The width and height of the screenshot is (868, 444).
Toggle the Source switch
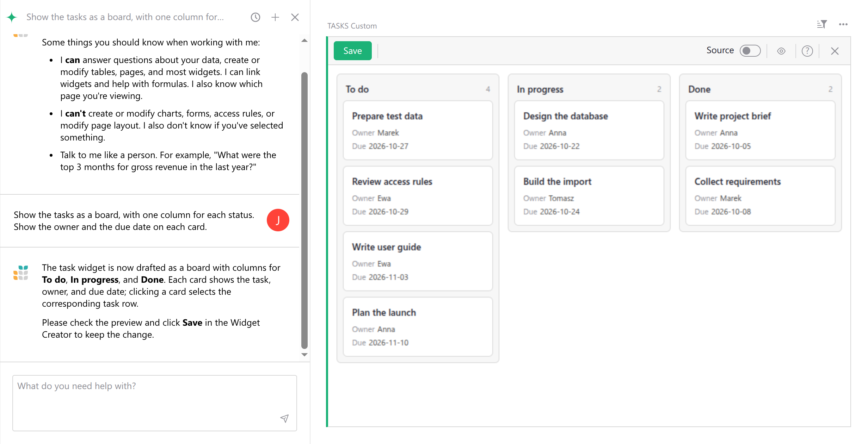tap(750, 51)
